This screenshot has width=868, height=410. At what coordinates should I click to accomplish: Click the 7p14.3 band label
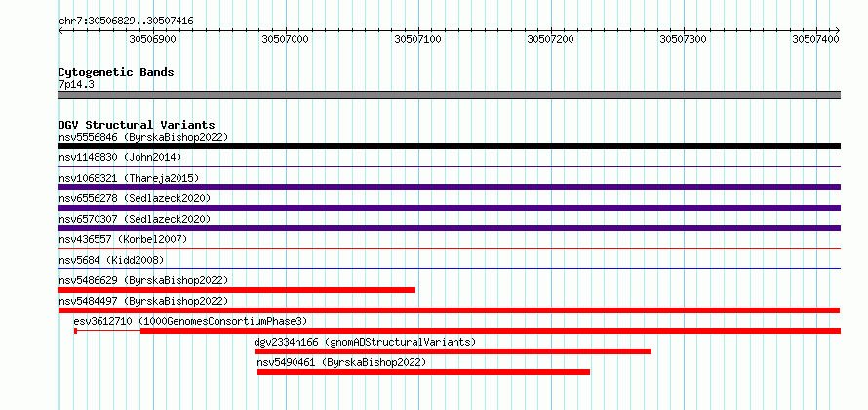76,85
